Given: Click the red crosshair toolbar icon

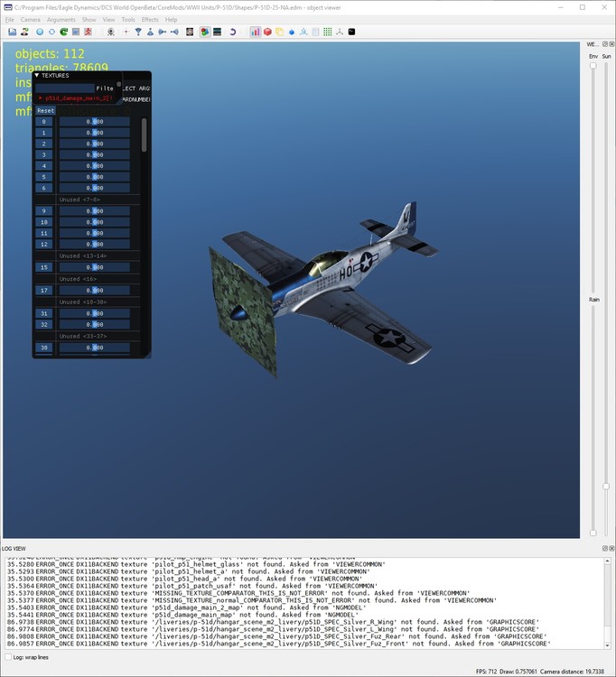Looking at the screenshot, I should [x=126, y=32].
